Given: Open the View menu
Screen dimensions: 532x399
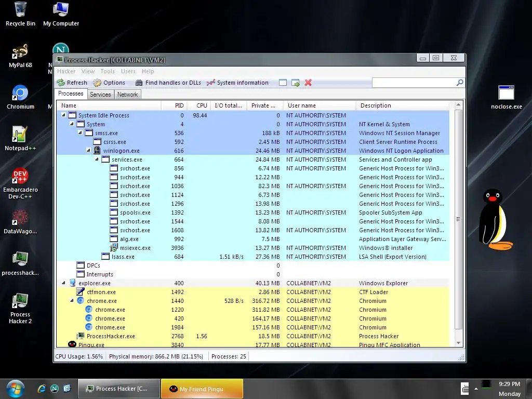Looking at the screenshot, I should click(x=88, y=71).
